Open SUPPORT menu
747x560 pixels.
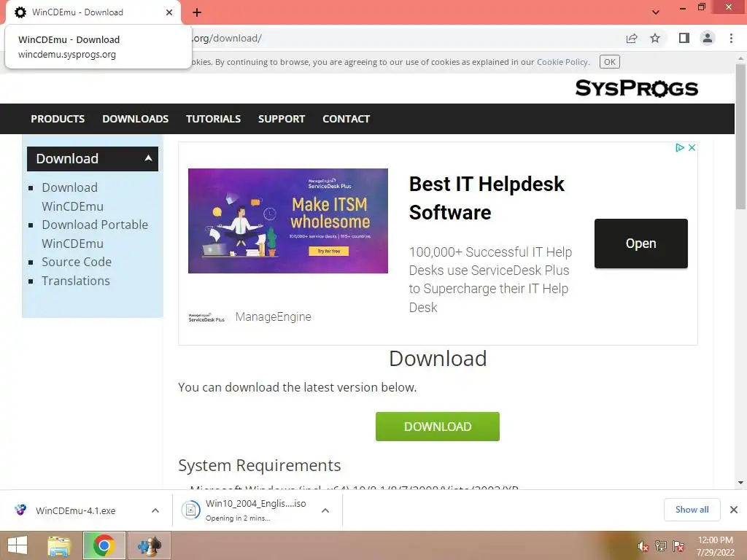point(281,119)
